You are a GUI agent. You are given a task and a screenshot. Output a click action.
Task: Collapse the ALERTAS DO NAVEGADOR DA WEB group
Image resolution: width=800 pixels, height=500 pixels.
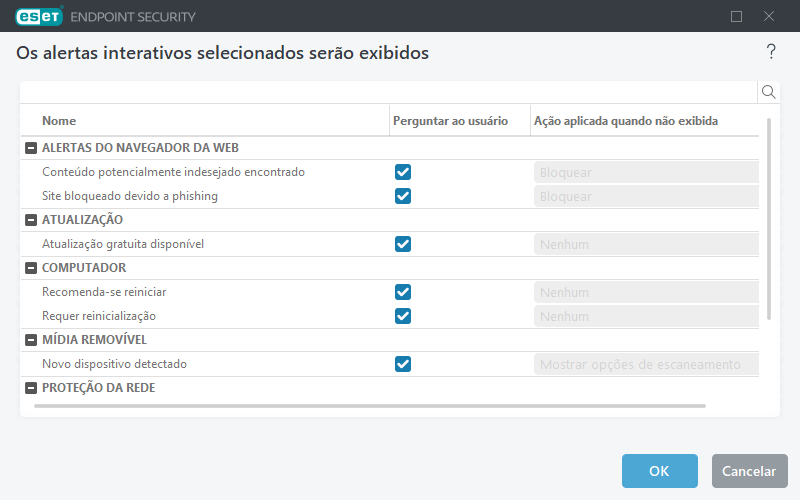[x=31, y=148]
